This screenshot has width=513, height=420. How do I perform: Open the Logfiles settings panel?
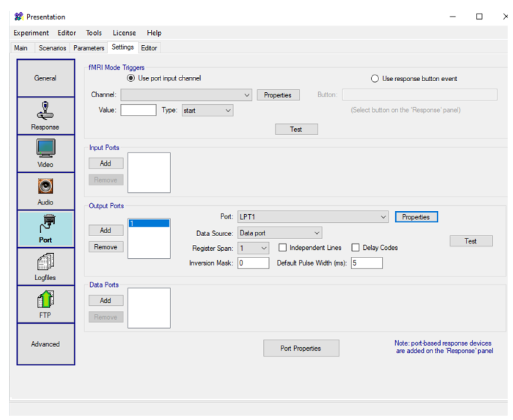[x=45, y=266]
